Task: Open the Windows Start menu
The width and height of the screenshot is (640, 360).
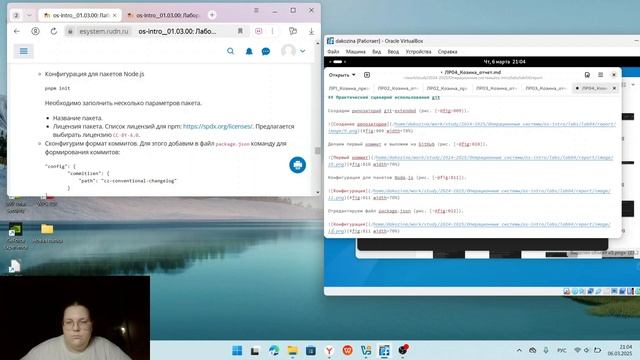Action: coord(237,350)
